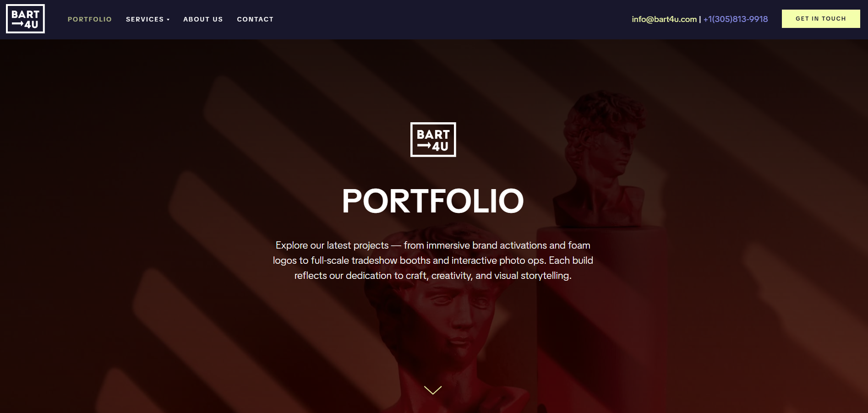This screenshot has width=868, height=413.
Task: Click the 'Explore our latest projects' description paragraph
Action: tap(433, 261)
